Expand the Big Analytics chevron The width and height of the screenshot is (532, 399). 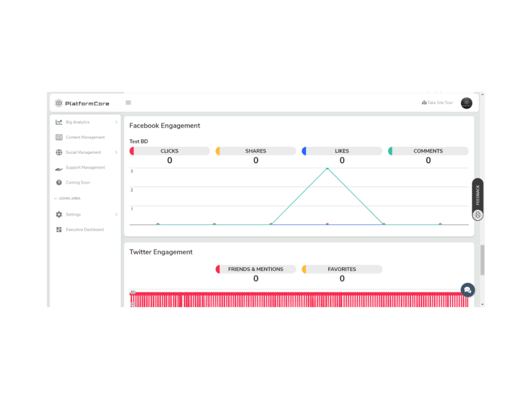coord(116,122)
